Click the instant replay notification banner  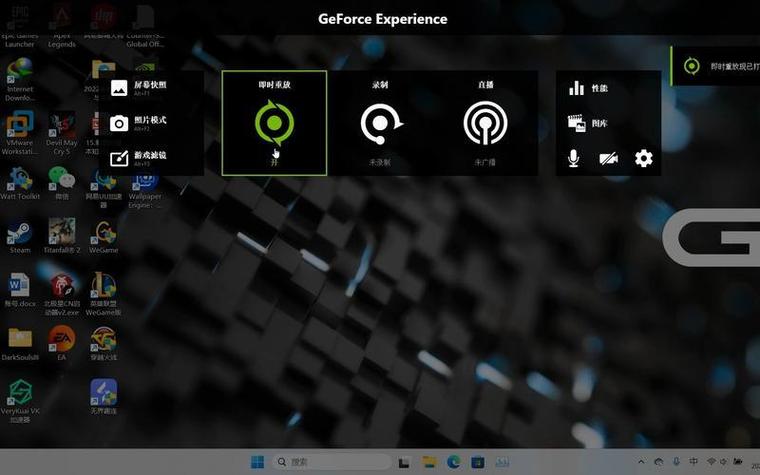point(715,66)
